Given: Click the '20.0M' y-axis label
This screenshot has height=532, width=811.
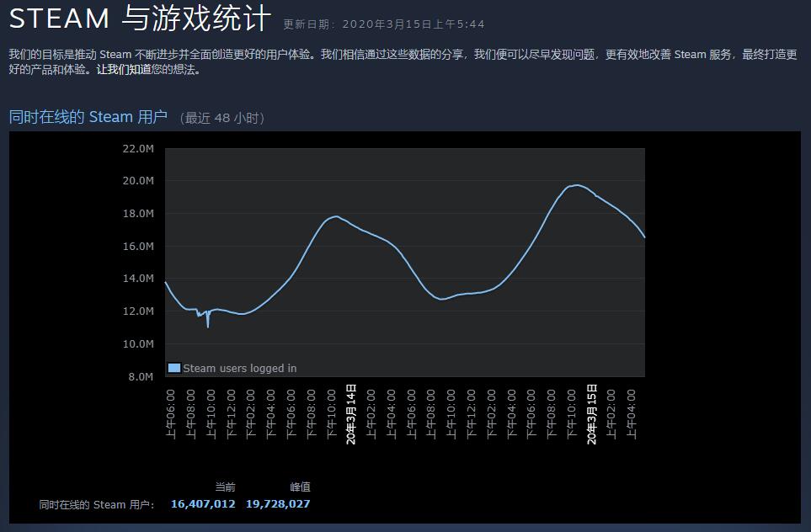Looking at the screenshot, I should click(138, 181).
